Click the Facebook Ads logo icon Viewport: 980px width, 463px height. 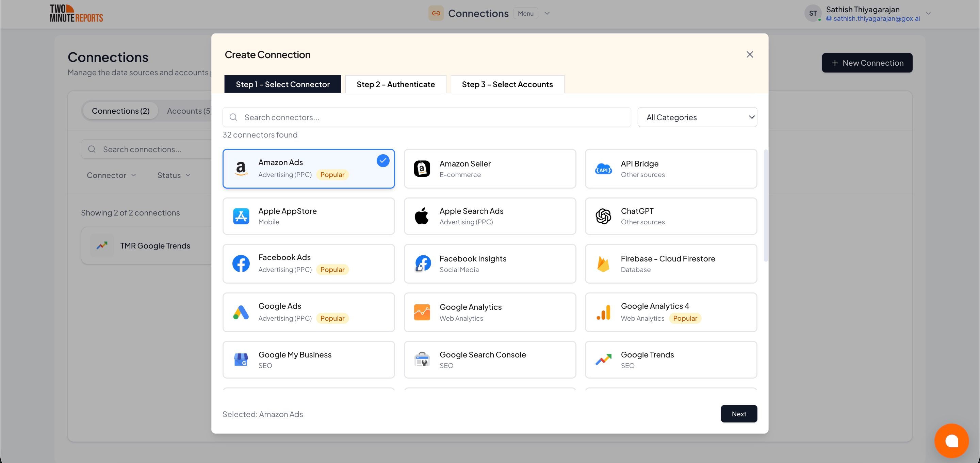point(241,264)
